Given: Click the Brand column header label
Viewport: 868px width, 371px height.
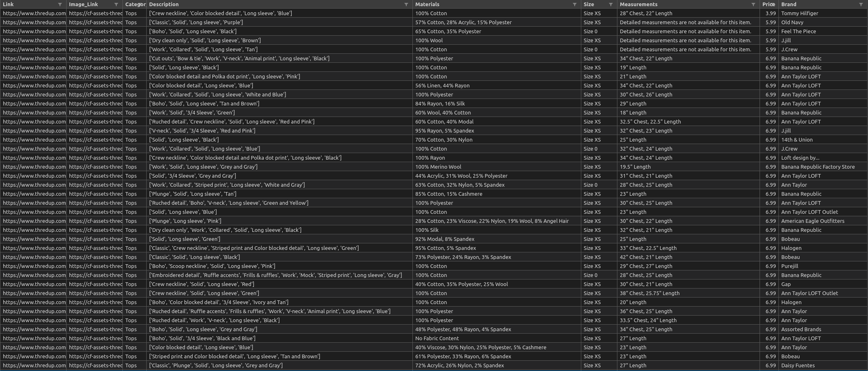Looking at the screenshot, I should coord(789,5).
